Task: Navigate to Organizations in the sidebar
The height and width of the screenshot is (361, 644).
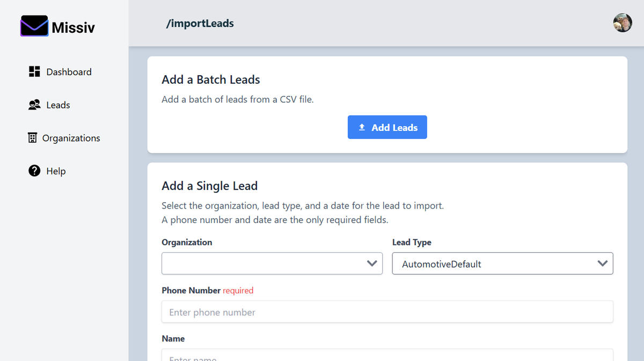Action: click(x=71, y=138)
